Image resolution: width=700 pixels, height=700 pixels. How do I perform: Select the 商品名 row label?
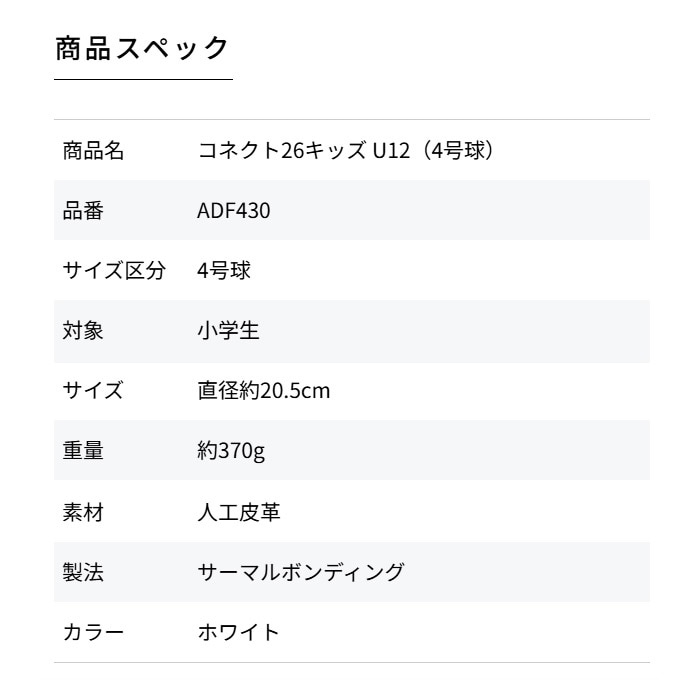93,151
